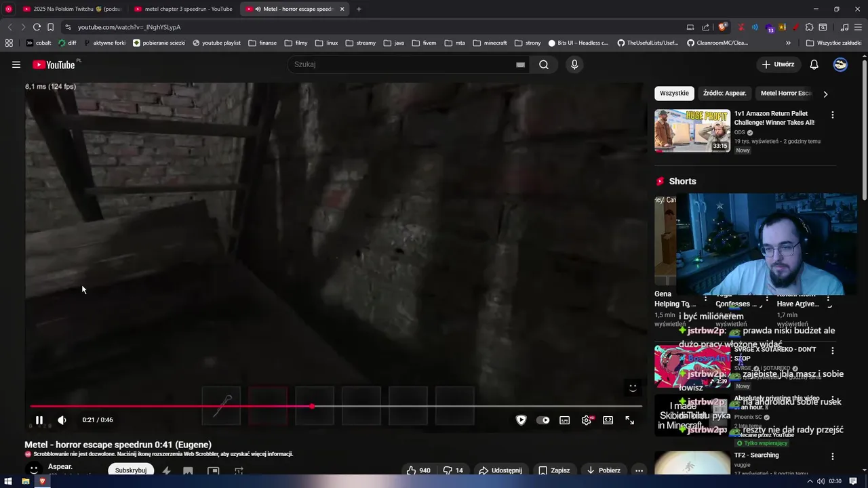Open the 1v1 Amazon Return Pallet video thumbnail
This screenshot has width=868, height=488.
point(692,131)
